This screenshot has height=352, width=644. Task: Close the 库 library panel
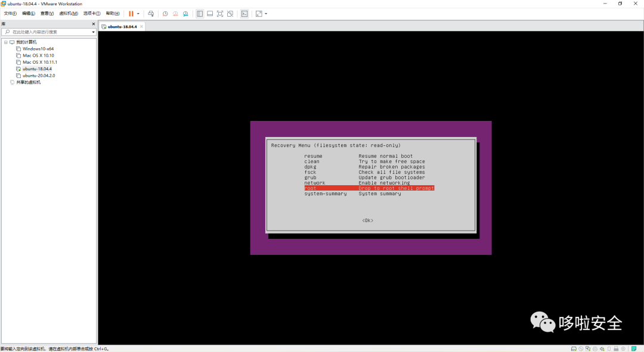coord(93,24)
